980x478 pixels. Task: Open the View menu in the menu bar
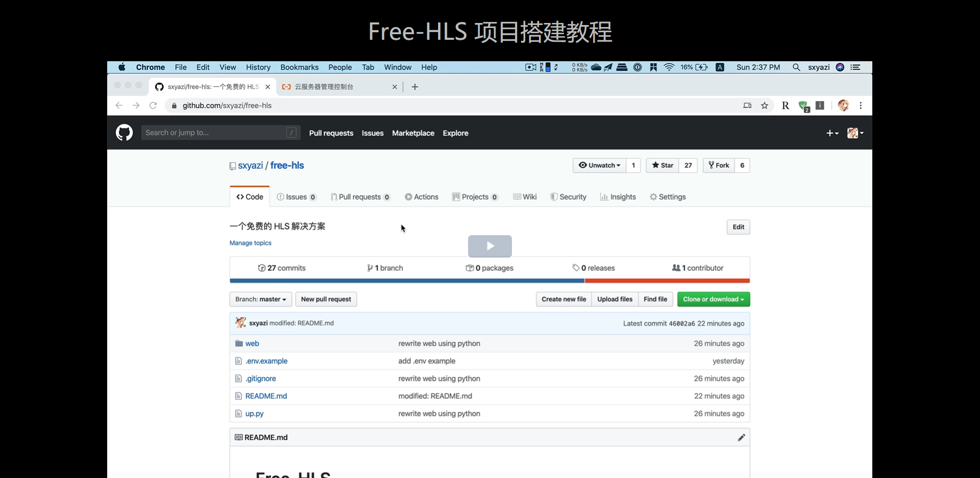point(228,67)
